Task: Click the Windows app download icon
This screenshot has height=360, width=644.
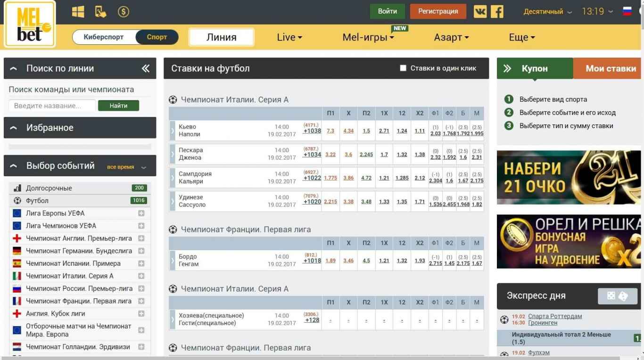Action: click(78, 12)
